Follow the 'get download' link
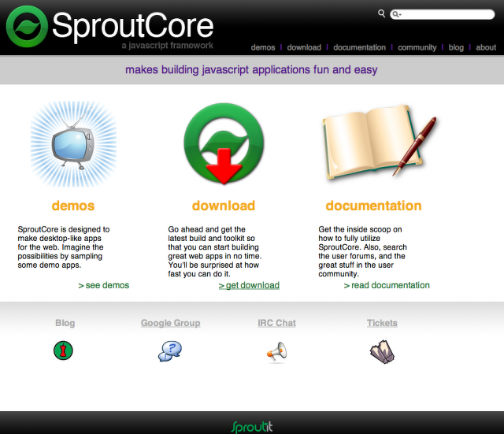The width and height of the screenshot is (504, 434). point(249,285)
